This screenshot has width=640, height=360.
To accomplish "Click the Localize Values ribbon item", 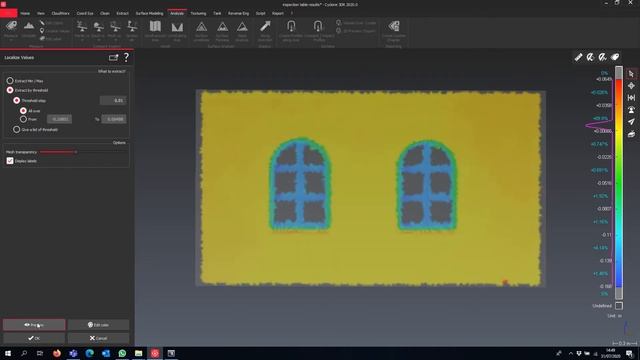I will pos(55,31).
